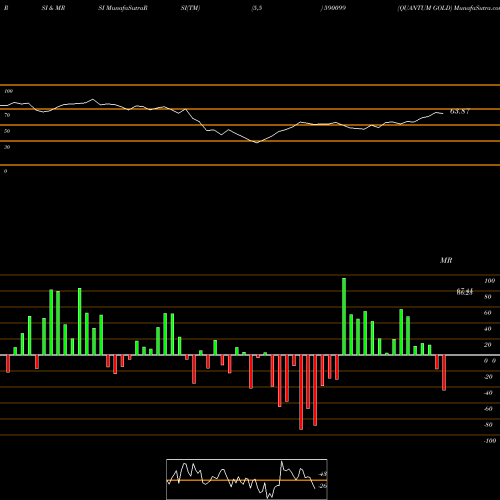Click the "MR" panel title
Screen dimensions: 500x500
point(446,260)
